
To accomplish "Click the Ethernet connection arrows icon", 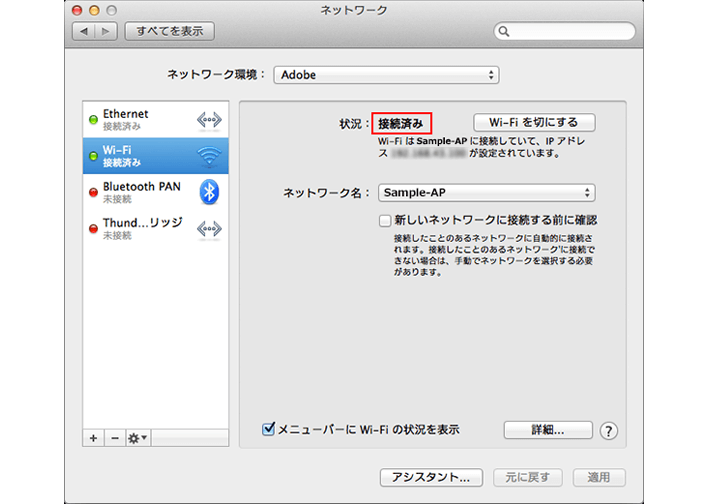I will [x=209, y=121].
